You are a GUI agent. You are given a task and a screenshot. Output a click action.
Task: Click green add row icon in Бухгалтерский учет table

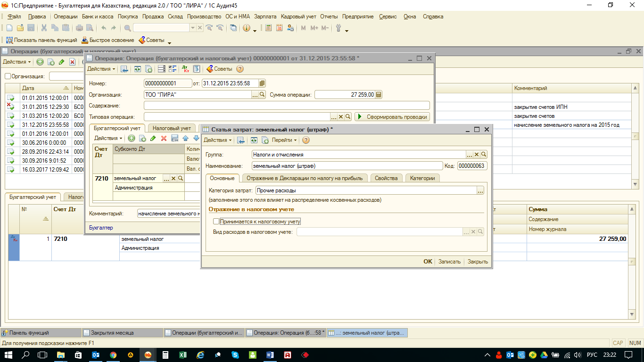pos(132,138)
